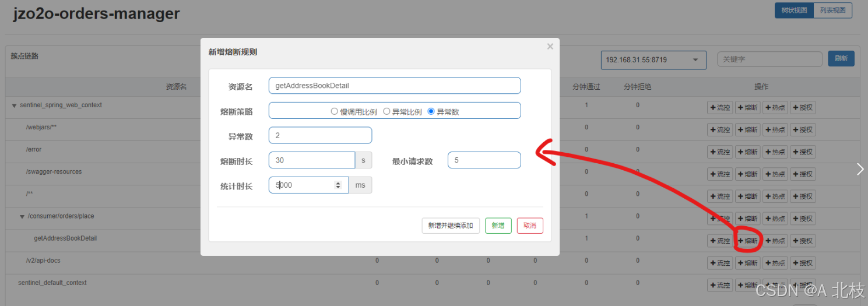Click the next-image arrow at the right edge

(x=860, y=169)
